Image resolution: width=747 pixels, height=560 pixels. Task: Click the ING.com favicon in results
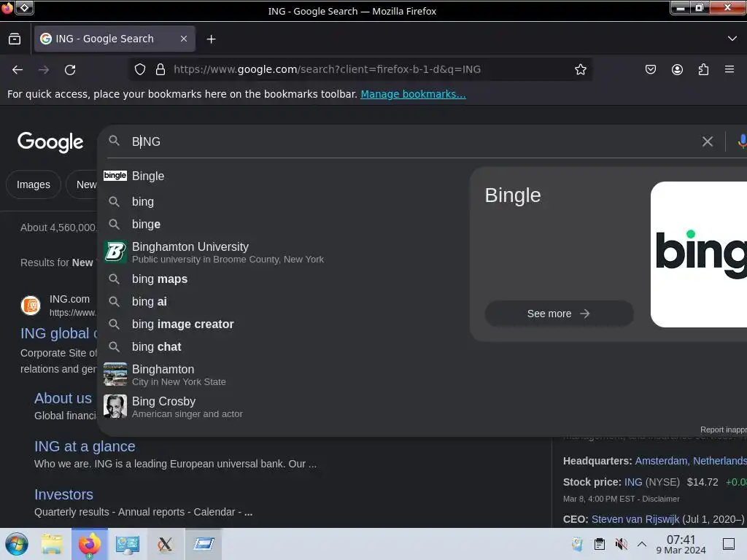(31, 306)
